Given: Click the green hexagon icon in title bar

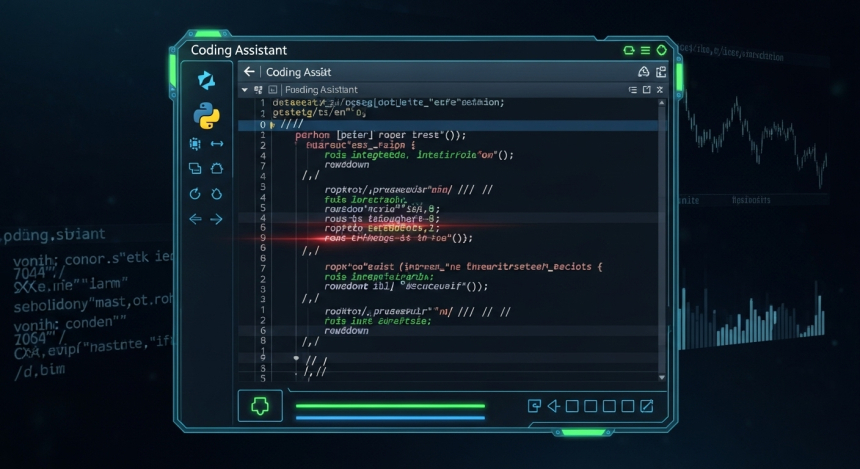Looking at the screenshot, I should point(661,49).
